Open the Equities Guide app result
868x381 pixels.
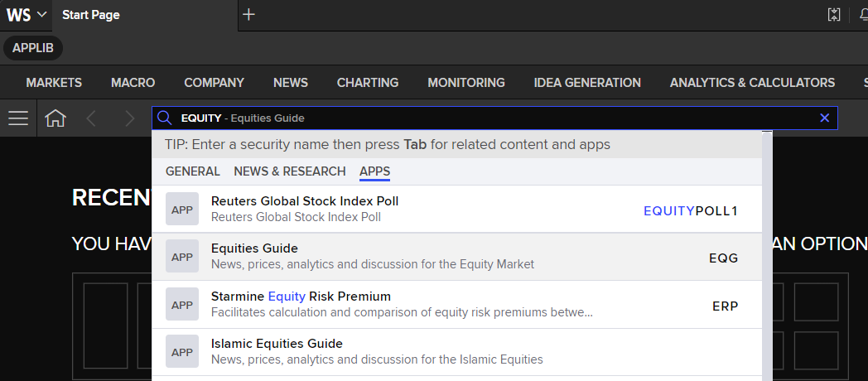tap(456, 257)
